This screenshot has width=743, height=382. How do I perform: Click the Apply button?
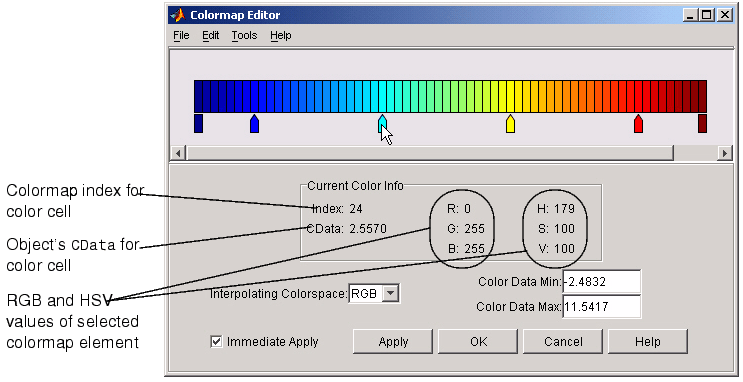pyautogui.click(x=393, y=342)
